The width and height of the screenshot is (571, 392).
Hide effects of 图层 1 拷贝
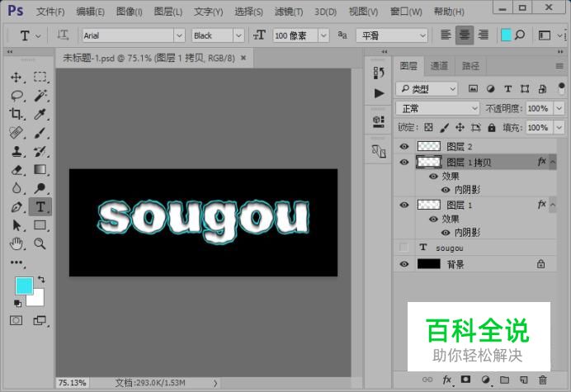pos(433,177)
